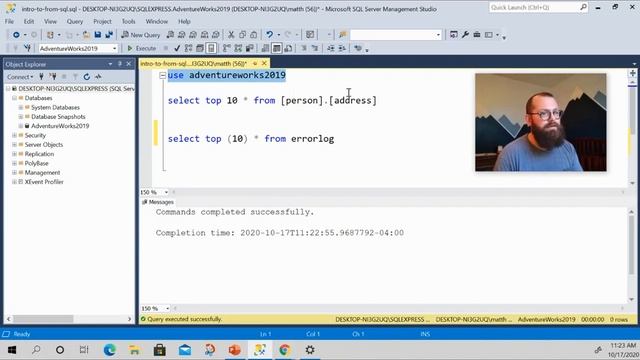Click the Disconnect icon in Object Explorer
The height and width of the screenshot is (360, 640).
[x=53, y=76]
